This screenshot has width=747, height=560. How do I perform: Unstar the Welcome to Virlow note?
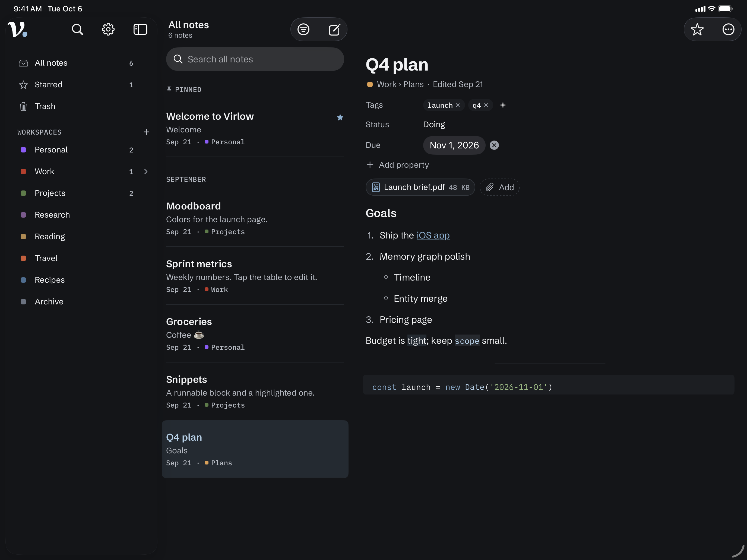coord(340,117)
